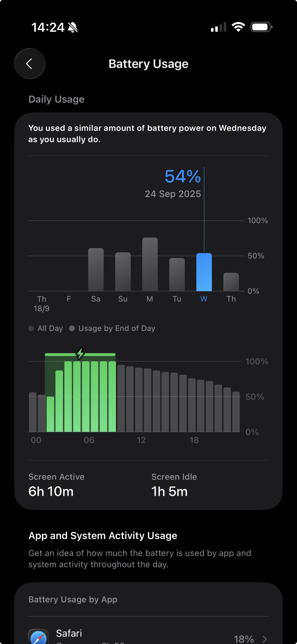Tap the back arrow button
Screen dimensions: 297x644
click(x=29, y=64)
